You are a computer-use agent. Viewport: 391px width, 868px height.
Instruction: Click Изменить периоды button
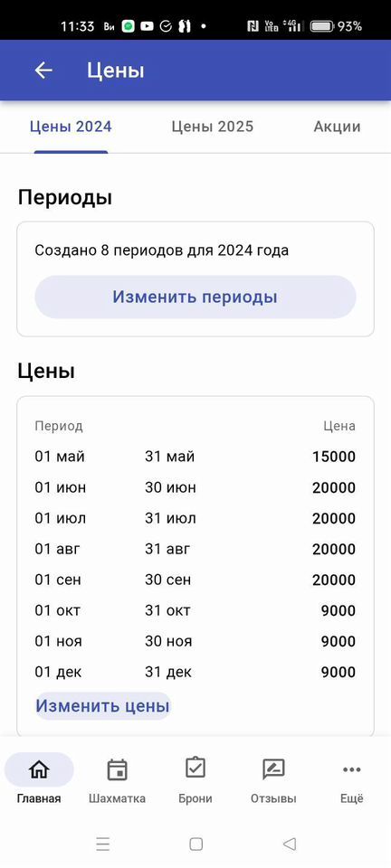pos(195,297)
